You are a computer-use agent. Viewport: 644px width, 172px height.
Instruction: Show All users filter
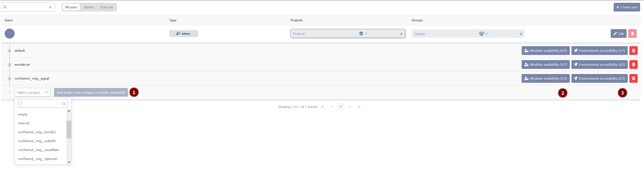[x=71, y=7]
